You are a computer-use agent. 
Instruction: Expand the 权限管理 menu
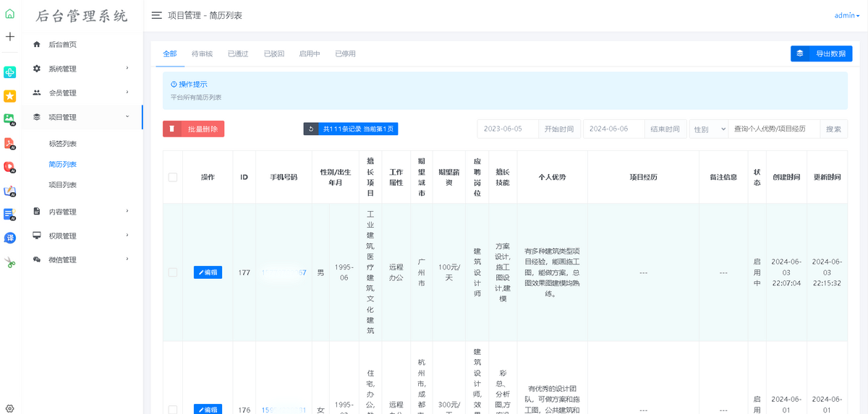click(82, 236)
